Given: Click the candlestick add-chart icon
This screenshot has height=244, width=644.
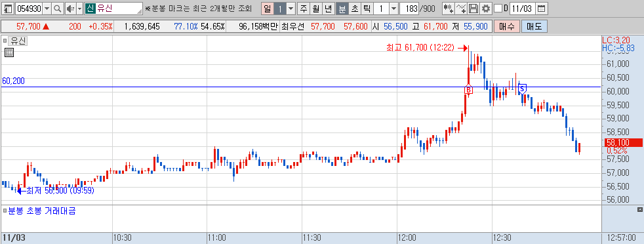Looking at the screenshot, I should point(449,9).
